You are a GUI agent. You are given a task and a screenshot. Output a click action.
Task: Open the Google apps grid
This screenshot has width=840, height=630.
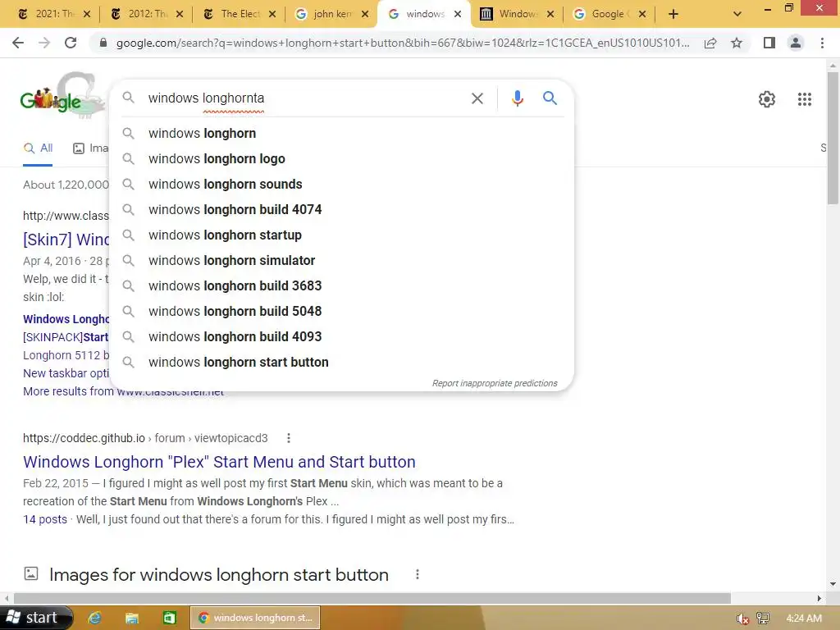(x=804, y=99)
